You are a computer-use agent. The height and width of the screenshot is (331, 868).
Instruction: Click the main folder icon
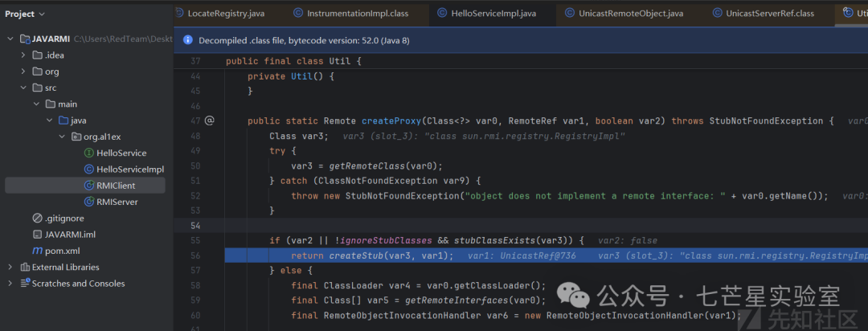pyautogui.click(x=51, y=104)
